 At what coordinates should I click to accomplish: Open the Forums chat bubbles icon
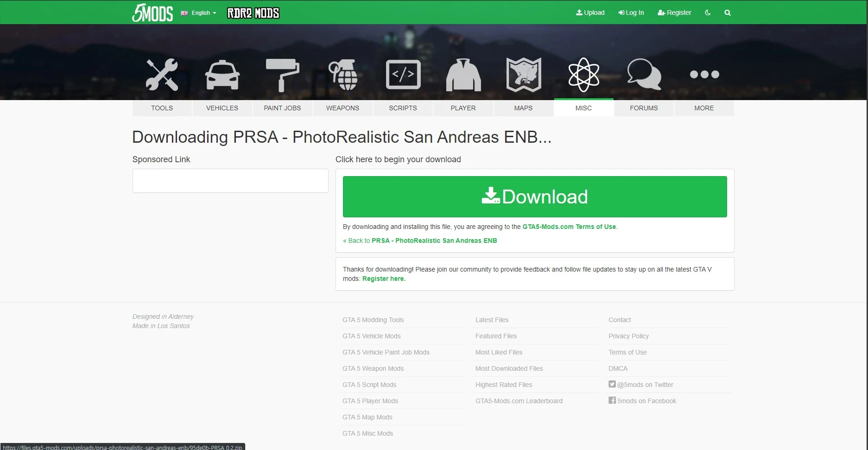click(x=644, y=74)
